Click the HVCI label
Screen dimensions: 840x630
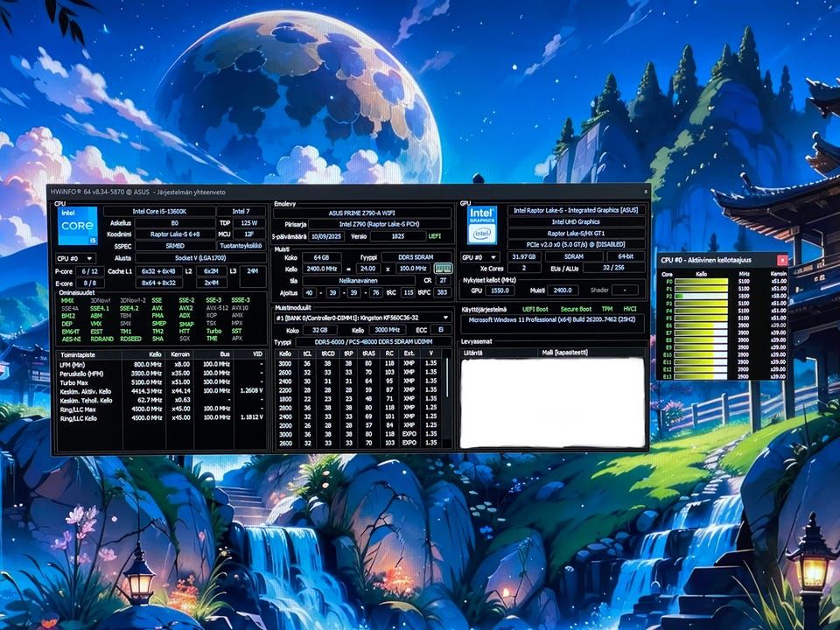point(629,309)
